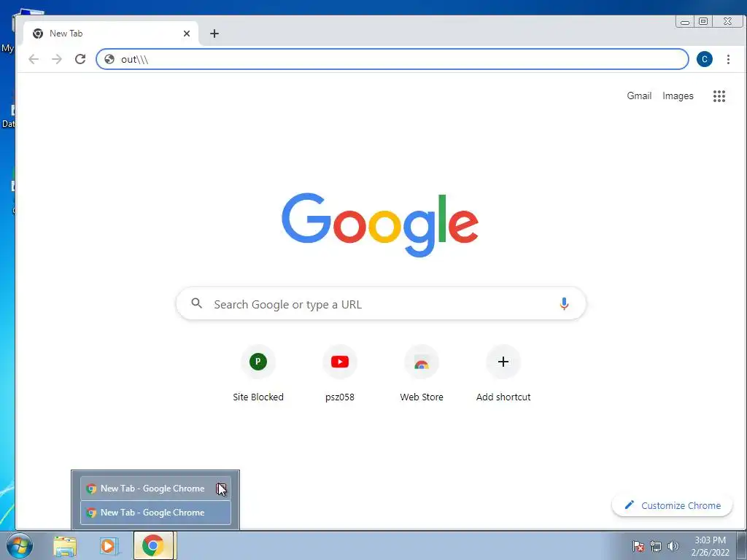Image resolution: width=747 pixels, height=560 pixels.
Task: Click the Customize Chrome button
Action: click(672, 505)
